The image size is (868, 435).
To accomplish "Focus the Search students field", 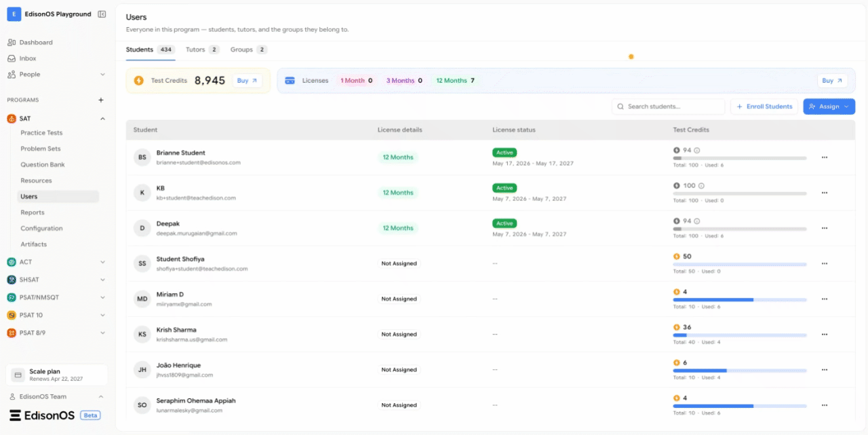I will click(x=669, y=107).
